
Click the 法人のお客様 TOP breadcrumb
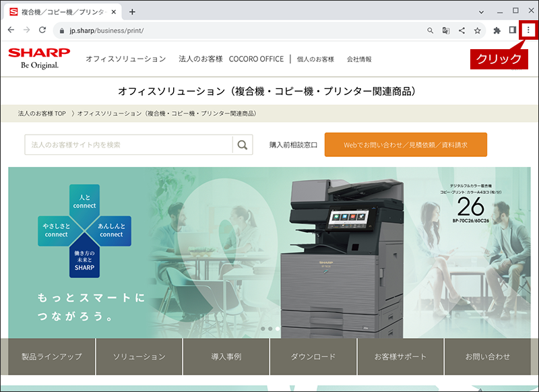pos(42,113)
